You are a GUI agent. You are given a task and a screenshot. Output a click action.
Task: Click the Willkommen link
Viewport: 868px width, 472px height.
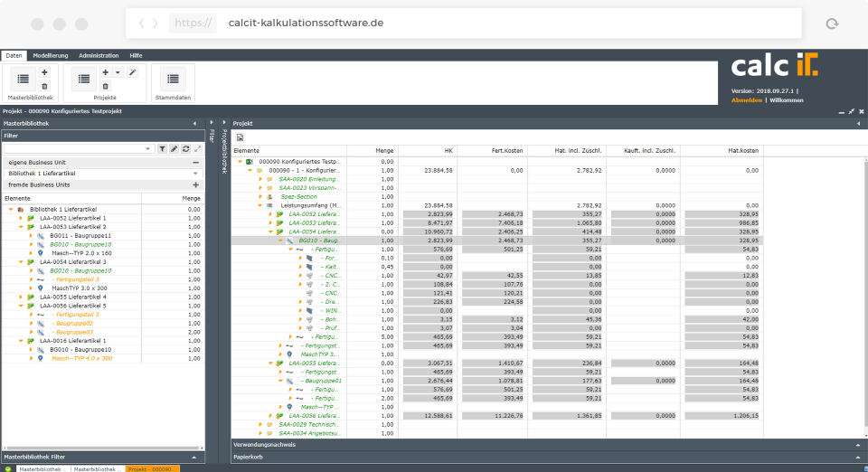pyautogui.click(x=786, y=100)
